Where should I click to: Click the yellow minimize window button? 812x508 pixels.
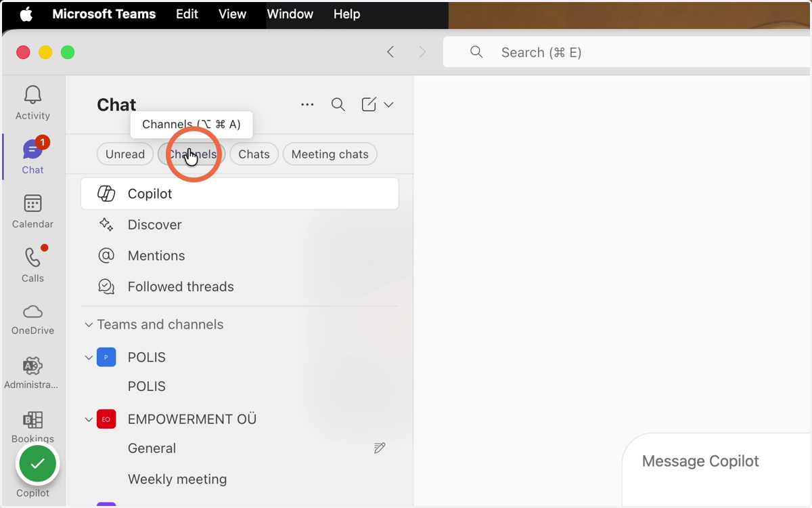[x=45, y=52]
